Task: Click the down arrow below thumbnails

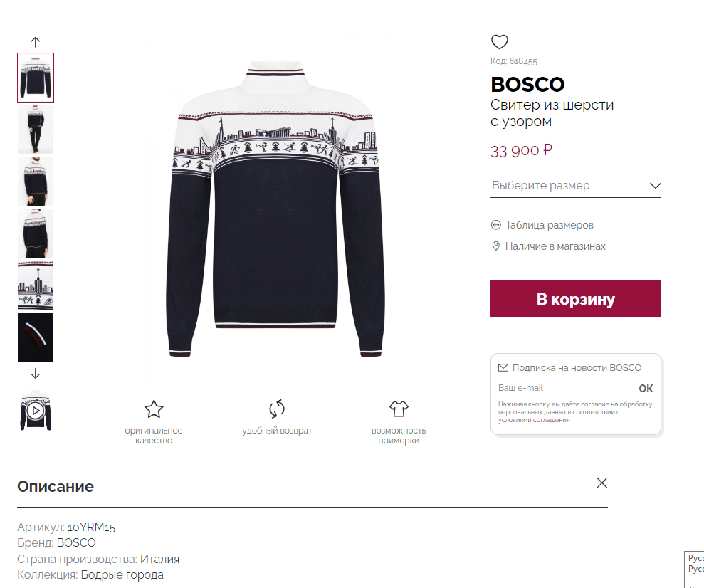Action: point(36,374)
